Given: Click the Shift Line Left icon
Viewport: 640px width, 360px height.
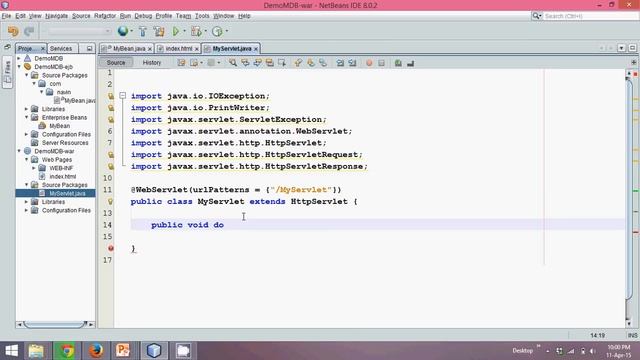Looking at the screenshot, I should click(x=340, y=63).
